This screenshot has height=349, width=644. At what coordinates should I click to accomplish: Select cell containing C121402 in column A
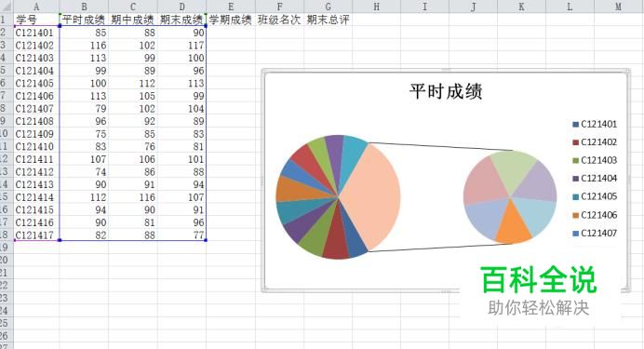pos(36,46)
